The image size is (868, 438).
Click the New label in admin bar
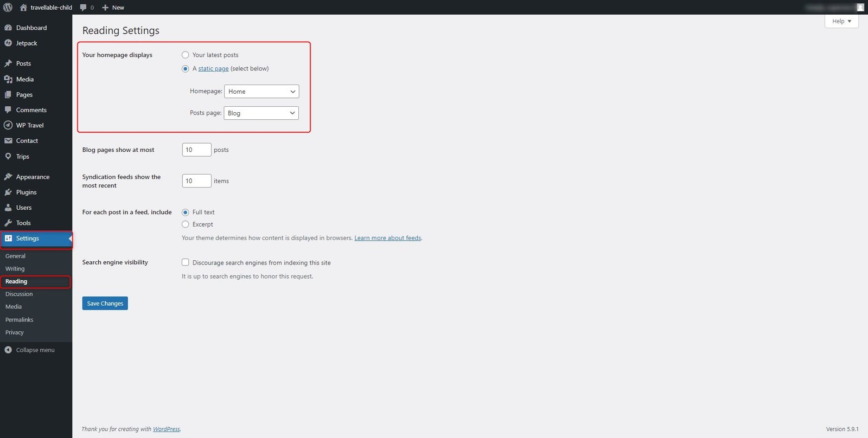coord(118,8)
